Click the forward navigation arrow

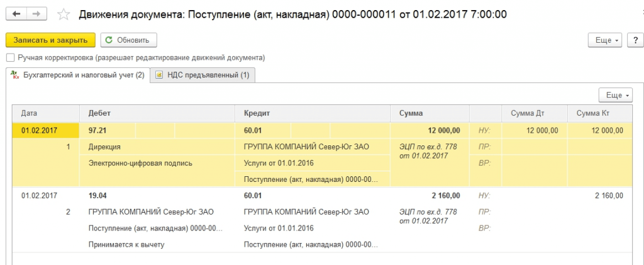tap(36, 14)
